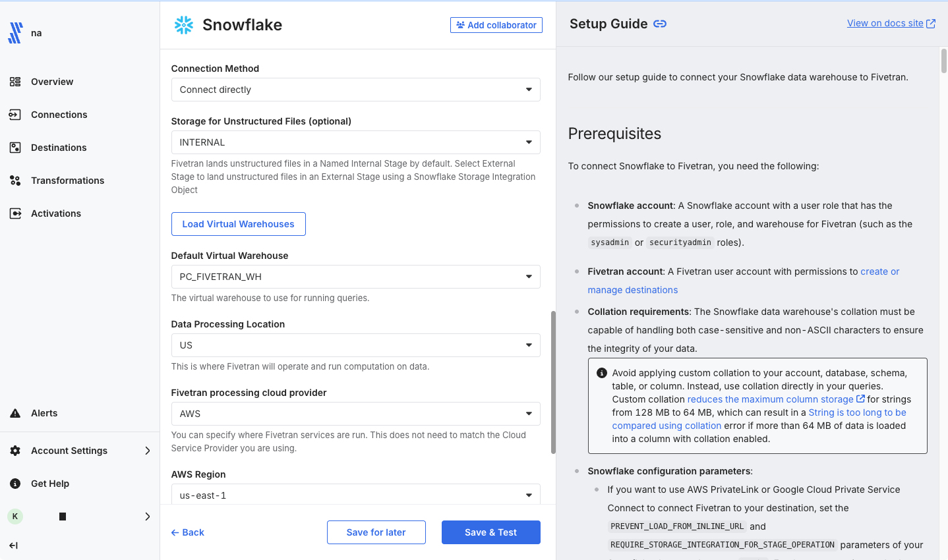This screenshot has height=560, width=948.
Task: Open the Transformations icon in sidebar
Action: click(x=15, y=181)
